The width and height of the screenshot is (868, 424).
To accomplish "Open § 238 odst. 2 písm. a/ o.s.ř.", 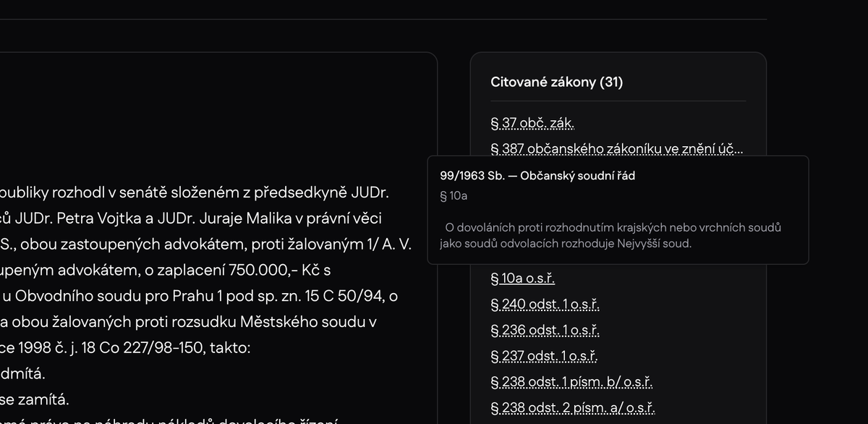I will (x=572, y=407).
